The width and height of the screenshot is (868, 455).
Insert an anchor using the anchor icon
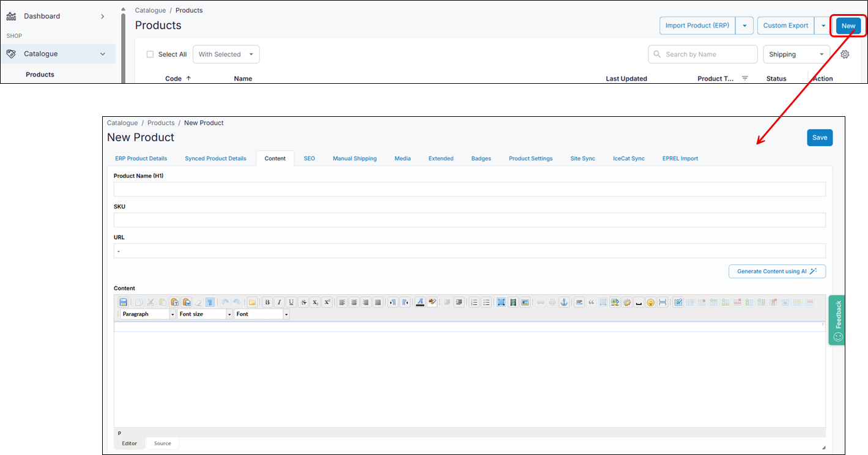[x=564, y=302]
